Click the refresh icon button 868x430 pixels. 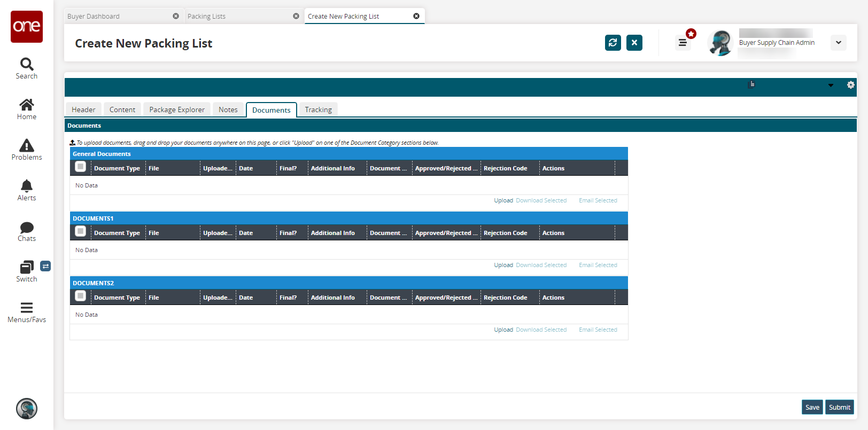pyautogui.click(x=613, y=43)
